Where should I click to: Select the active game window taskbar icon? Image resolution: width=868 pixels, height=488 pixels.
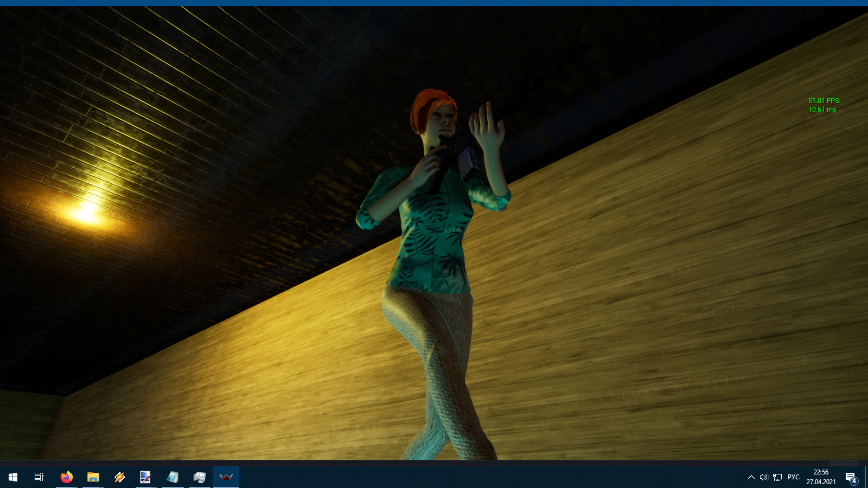click(x=226, y=477)
